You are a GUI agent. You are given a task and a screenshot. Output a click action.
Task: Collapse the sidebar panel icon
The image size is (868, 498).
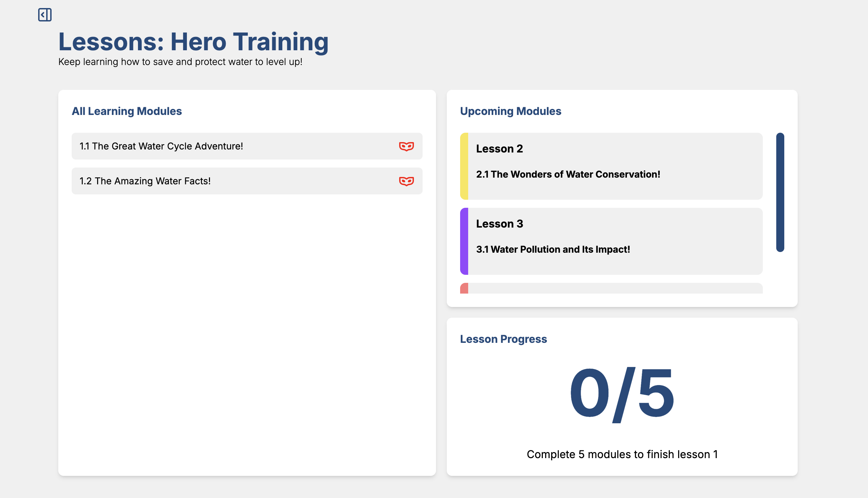click(x=45, y=15)
